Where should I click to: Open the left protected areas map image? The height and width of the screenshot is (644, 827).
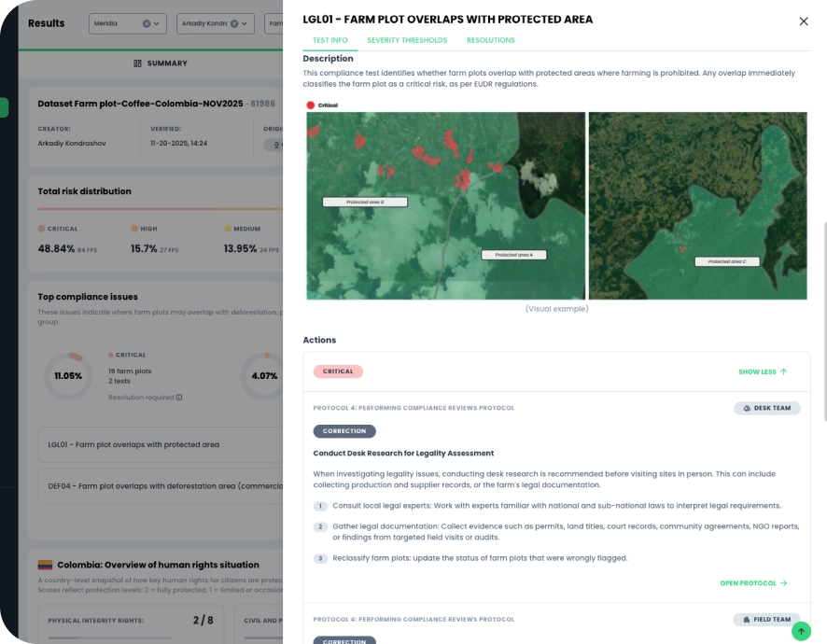445,205
